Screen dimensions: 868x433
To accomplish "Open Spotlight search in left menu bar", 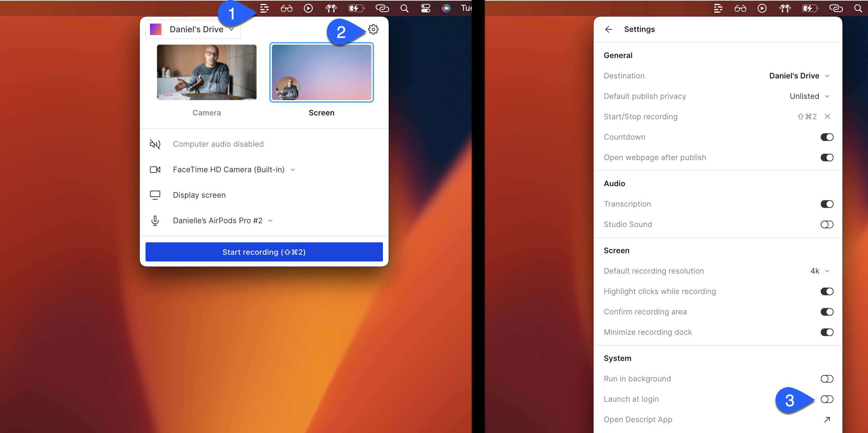I will (404, 8).
